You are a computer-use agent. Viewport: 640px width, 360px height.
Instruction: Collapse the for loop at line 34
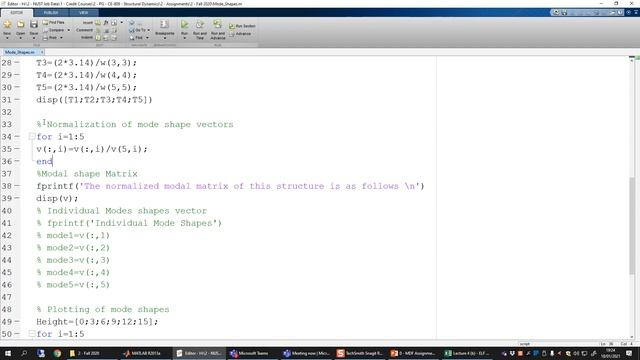point(31,137)
